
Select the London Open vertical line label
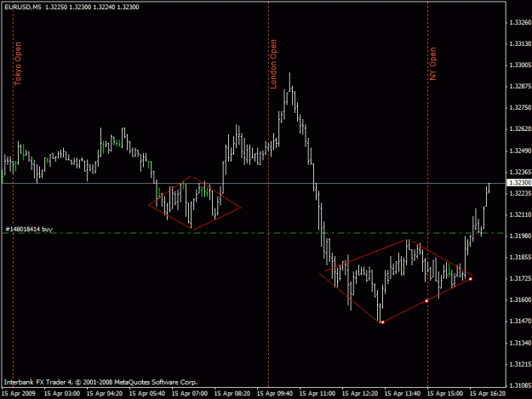click(273, 64)
